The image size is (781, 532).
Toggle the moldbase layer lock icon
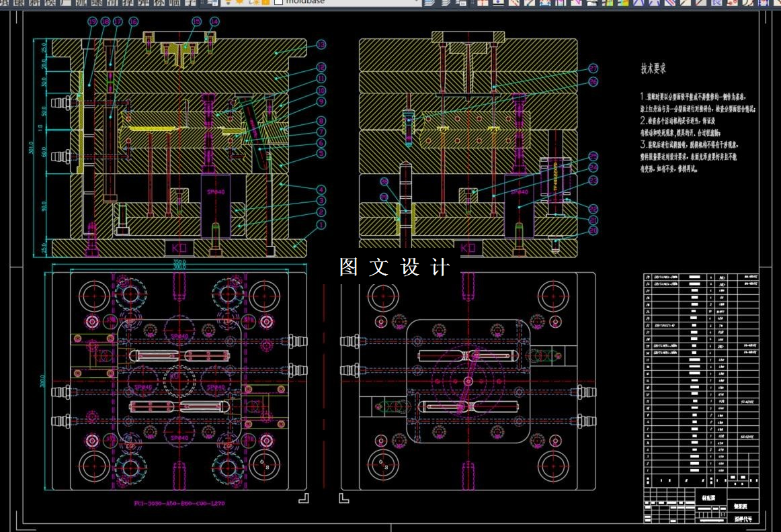pos(253,2)
